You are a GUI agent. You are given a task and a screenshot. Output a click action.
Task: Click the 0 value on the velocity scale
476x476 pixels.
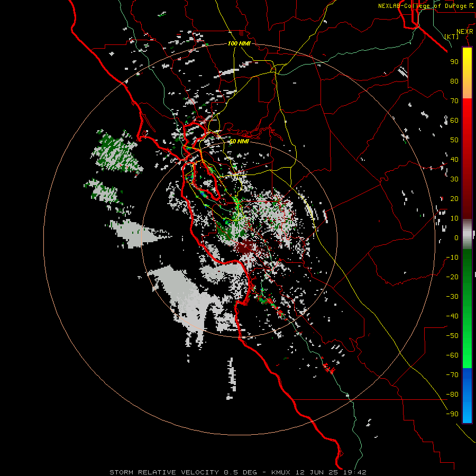pyautogui.click(x=456, y=237)
